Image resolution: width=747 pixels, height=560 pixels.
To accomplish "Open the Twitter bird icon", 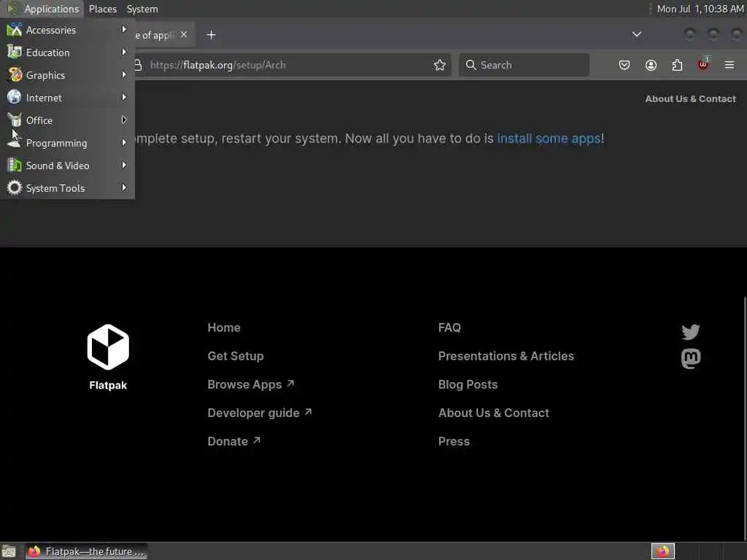I will 691,332.
